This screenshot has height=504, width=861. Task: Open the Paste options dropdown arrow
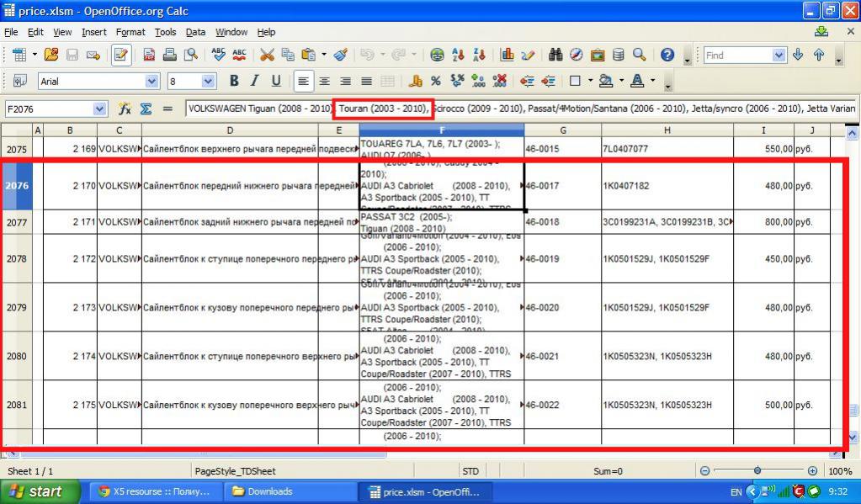[x=323, y=55]
